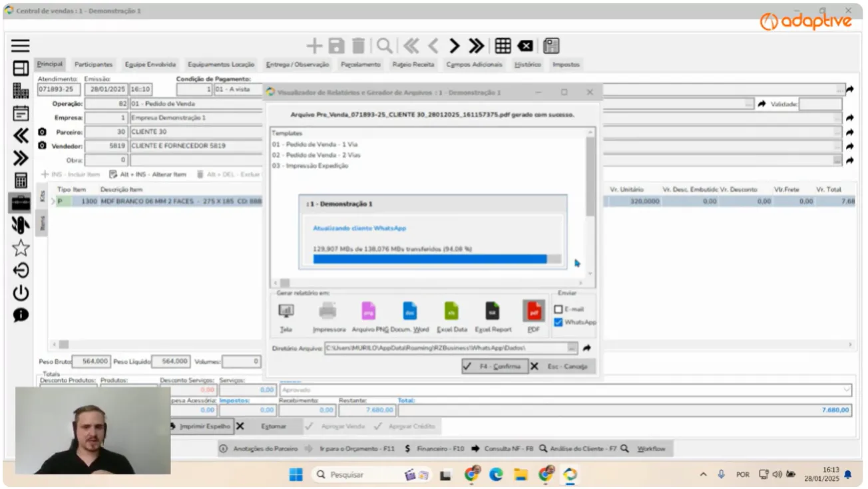Click the magnifier search toolbar icon
868x489 pixels.
click(385, 45)
